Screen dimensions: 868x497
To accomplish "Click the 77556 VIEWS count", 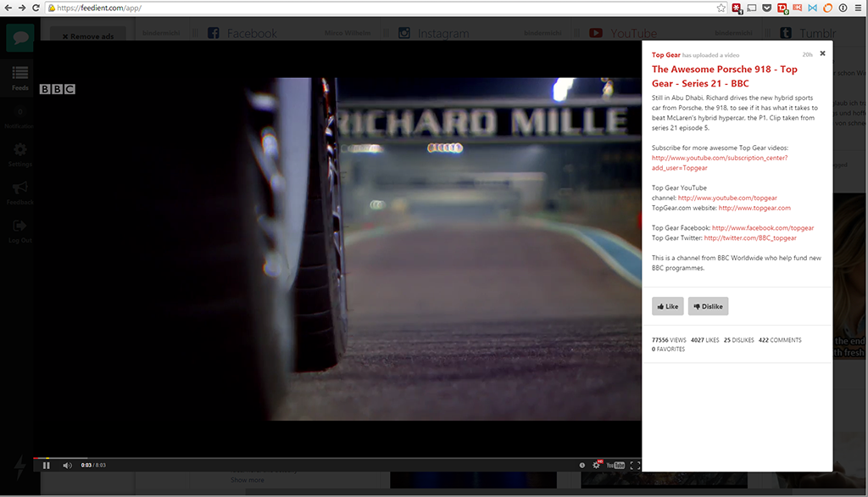I will [669, 340].
